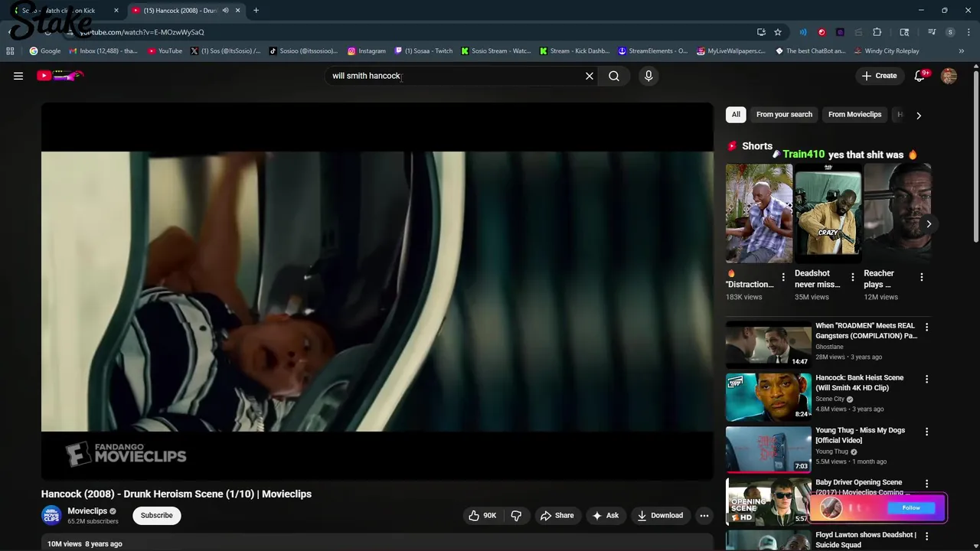
Task: Options menu for Reacher plays short
Action: pos(922,276)
